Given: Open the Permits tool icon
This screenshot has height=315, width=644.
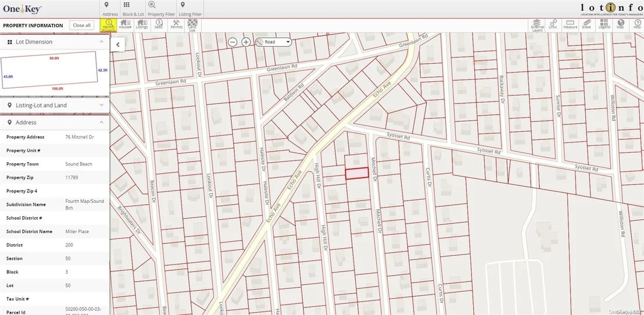Looking at the screenshot, I should pos(176,24).
